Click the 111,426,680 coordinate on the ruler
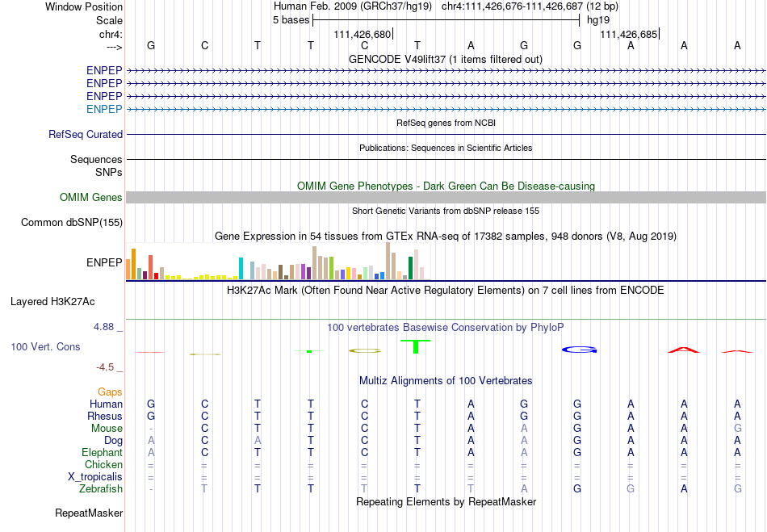The image size is (767, 532). pos(363,34)
